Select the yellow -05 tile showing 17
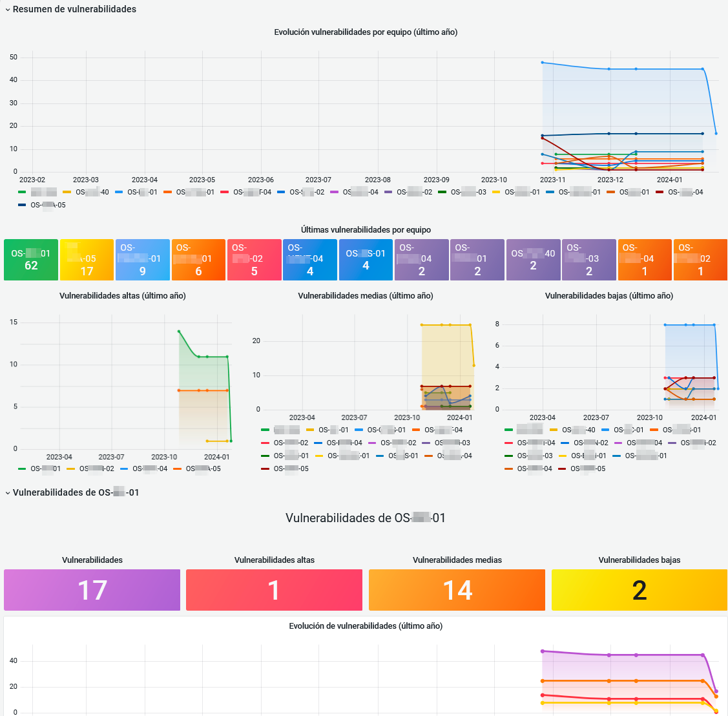 tap(87, 260)
